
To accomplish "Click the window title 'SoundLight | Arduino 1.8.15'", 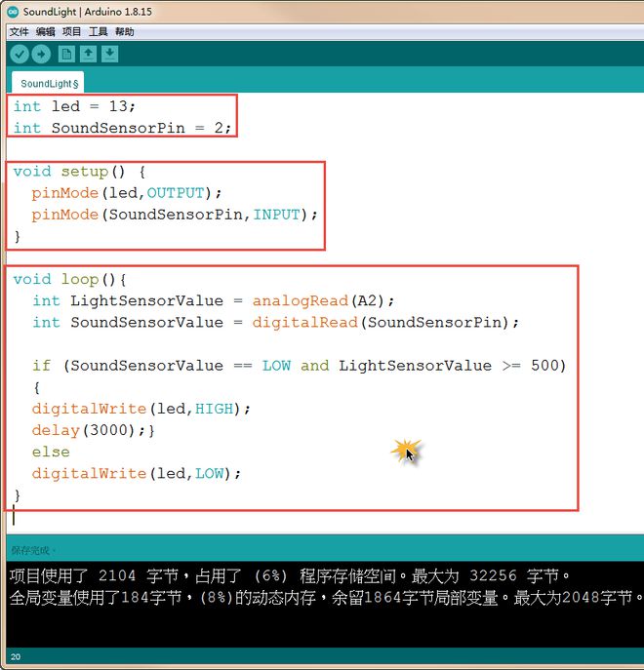I will [87, 12].
